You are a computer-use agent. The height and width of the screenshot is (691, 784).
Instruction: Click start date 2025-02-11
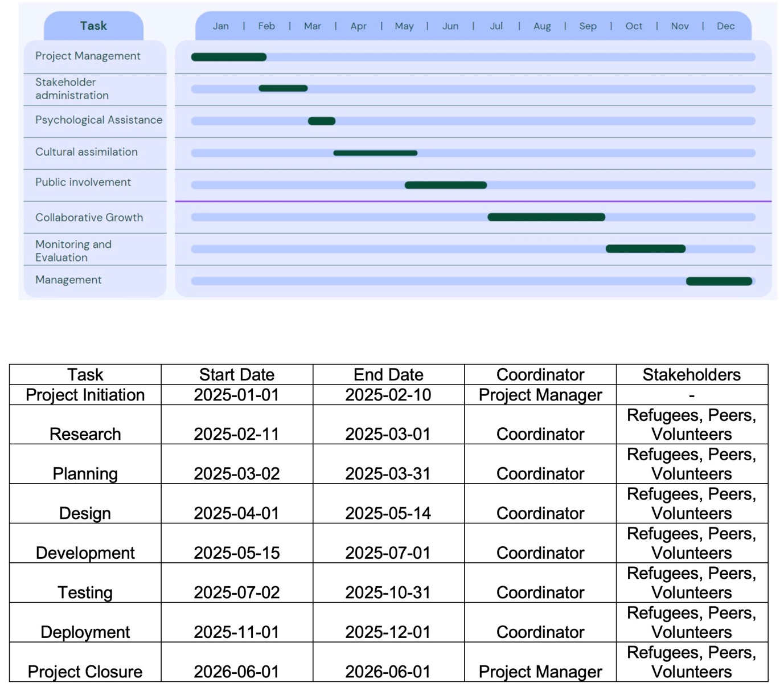[237, 434]
